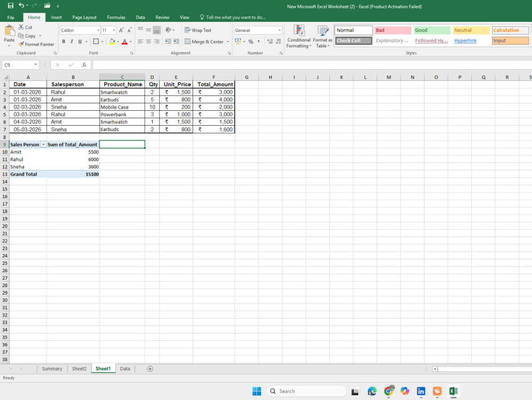Screen dimensions: 532x400
Task: Center text horizontally
Action: (x=148, y=42)
